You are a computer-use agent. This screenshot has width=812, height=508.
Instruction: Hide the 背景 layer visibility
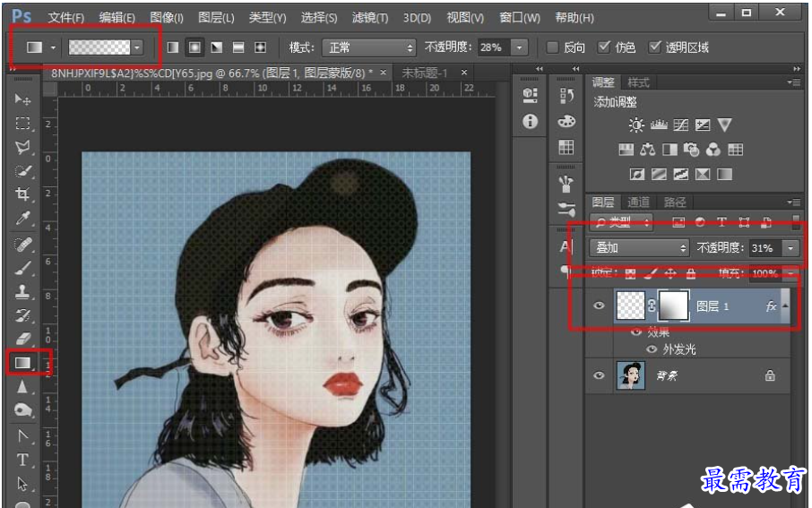coord(599,375)
